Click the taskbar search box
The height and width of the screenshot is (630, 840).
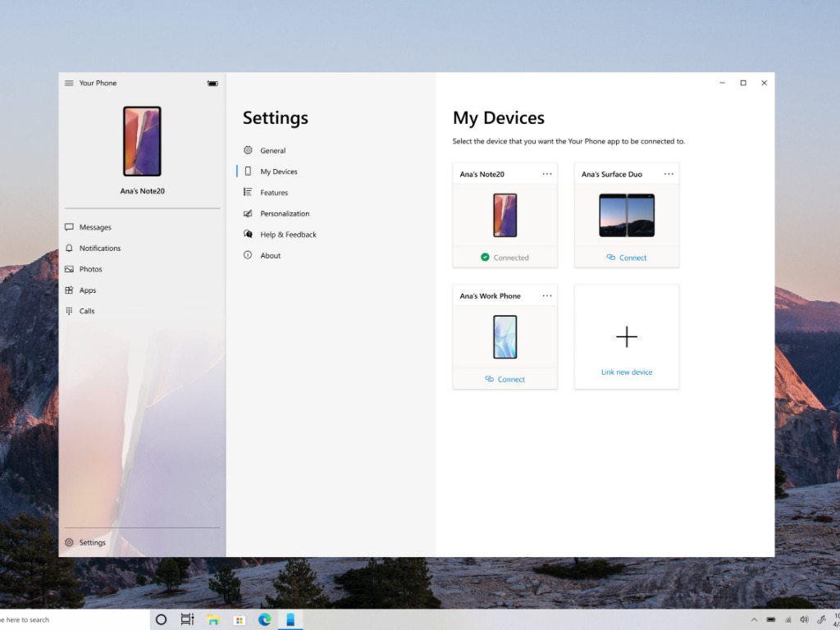74,620
